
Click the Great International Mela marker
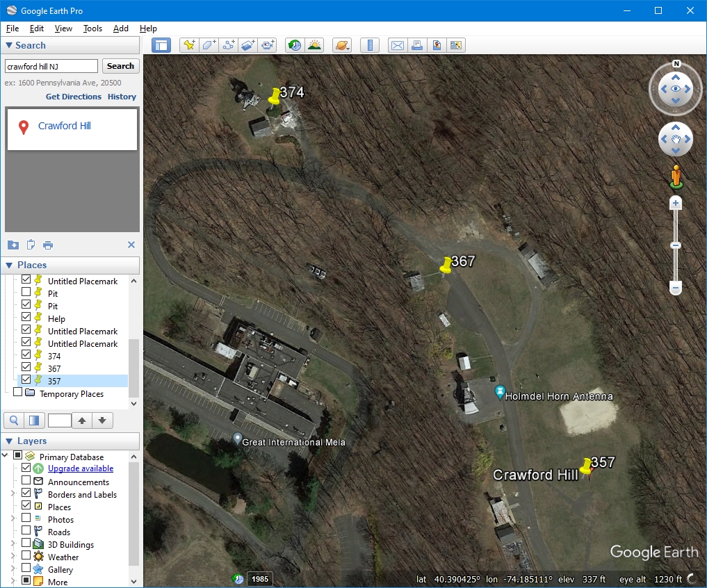(x=237, y=439)
